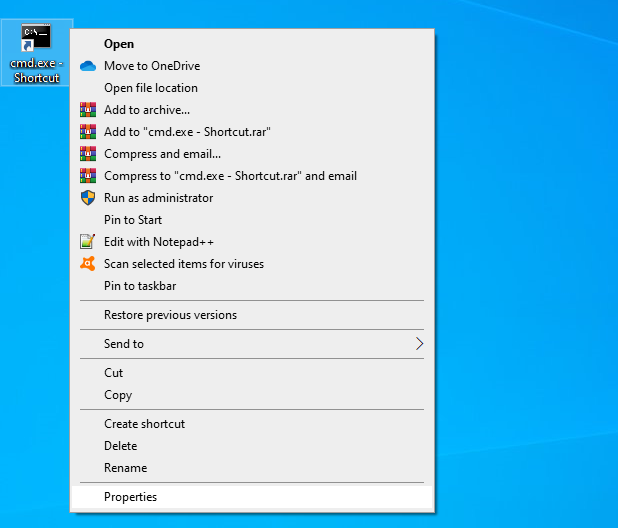
Task: Click WinRAR icon beside Compress and email
Action: pos(88,154)
